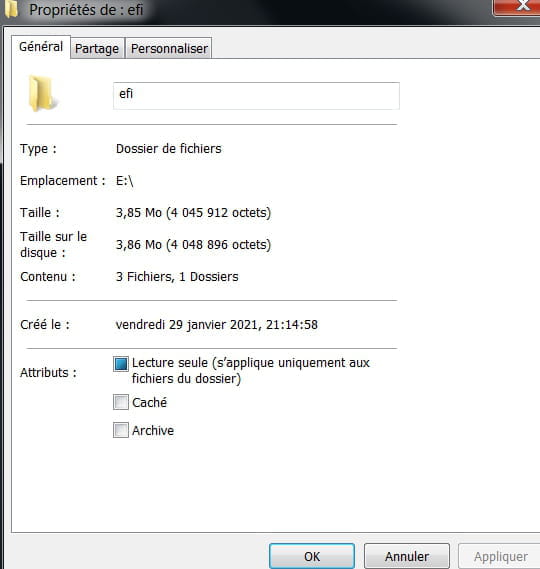Select the Général tab
540x569 pixels.
[x=41, y=46]
